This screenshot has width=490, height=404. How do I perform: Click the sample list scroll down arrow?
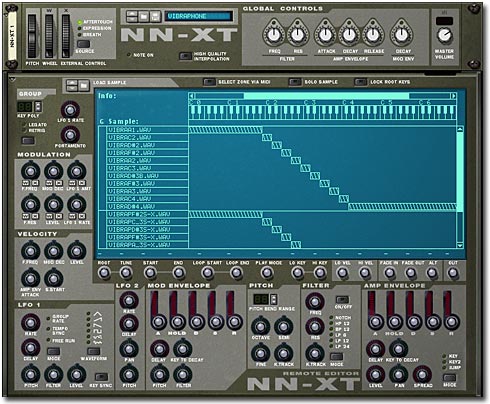point(460,245)
